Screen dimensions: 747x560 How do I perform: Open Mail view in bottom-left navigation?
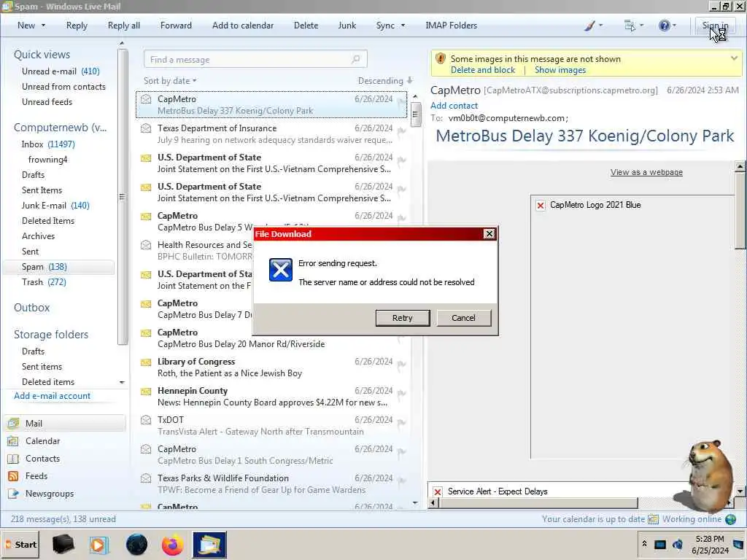coord(65,424)
